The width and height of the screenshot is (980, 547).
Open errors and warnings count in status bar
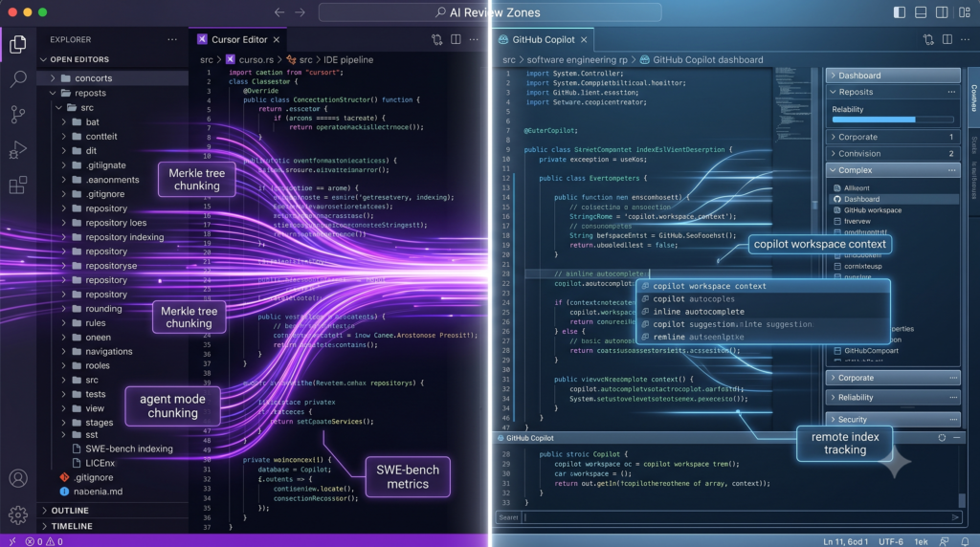click(x=44, y=541)
